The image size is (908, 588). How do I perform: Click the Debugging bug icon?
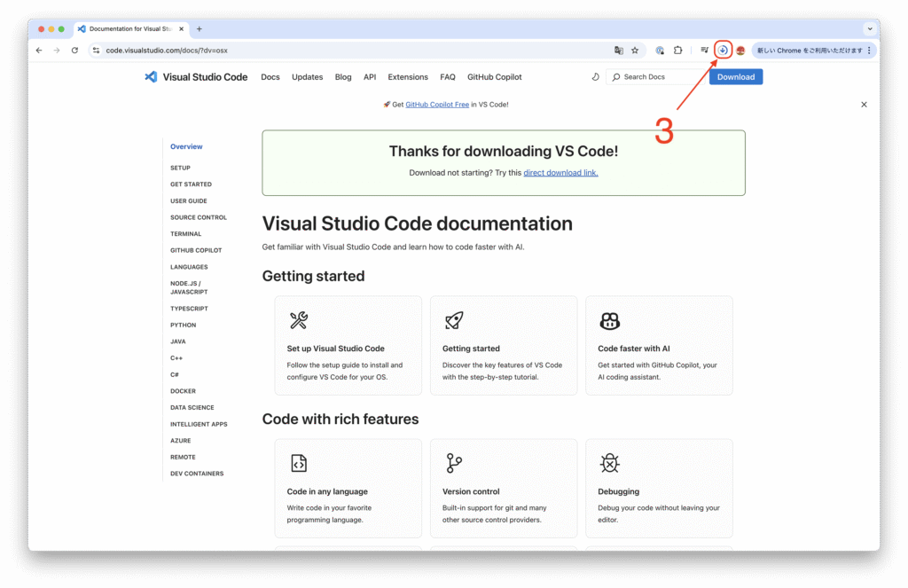610,464
